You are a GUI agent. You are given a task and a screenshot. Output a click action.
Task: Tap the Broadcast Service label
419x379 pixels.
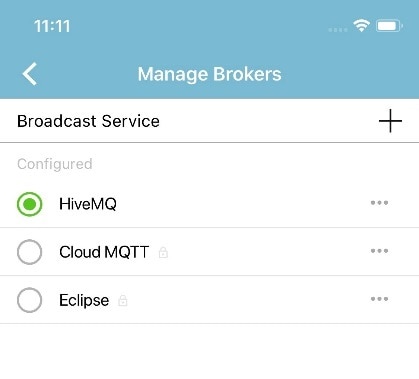coord(88,121)
